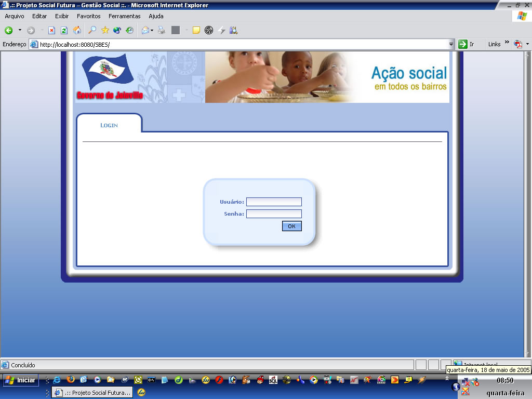The width and height of the screenshot is (532, 399).
Task: Launch Firefox from quick launch bar
Action: [x=71, y=380]
